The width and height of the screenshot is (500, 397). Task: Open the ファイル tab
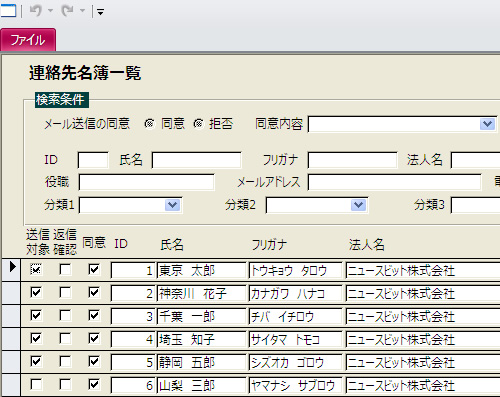28,40
